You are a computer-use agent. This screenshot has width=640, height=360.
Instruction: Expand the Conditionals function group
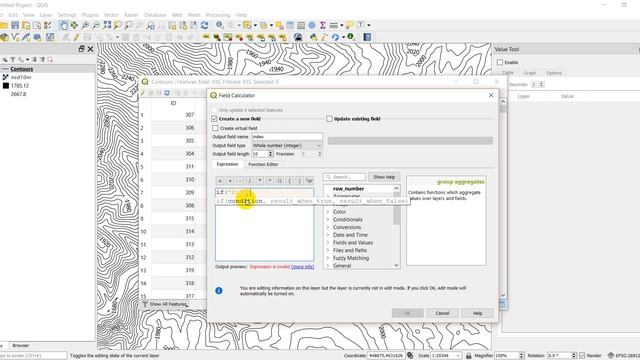click(x=328, y=220)
